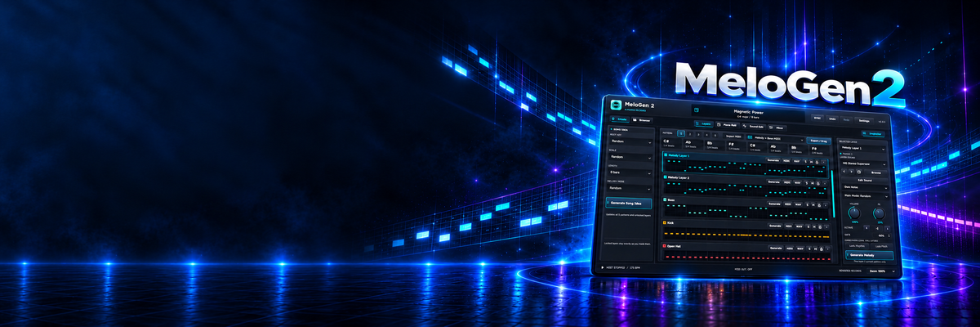Expand the Length 8 bars dropdown

click(x=631, y=172)
